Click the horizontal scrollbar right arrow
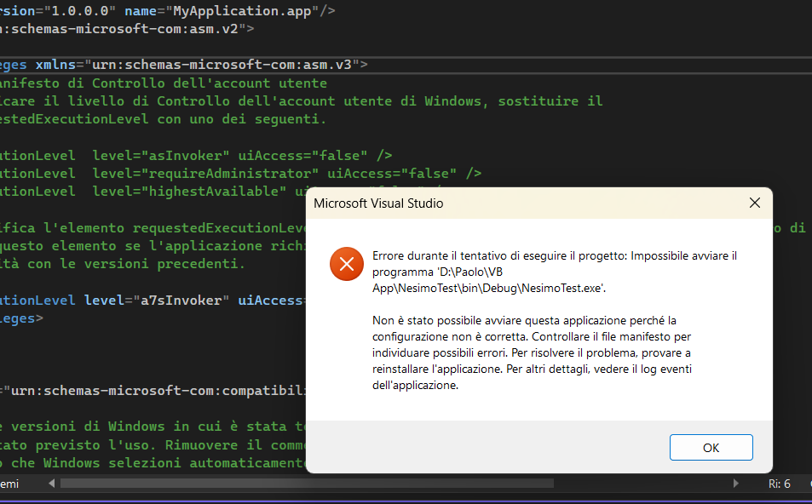The width and height of the screenshot is (812, 504). [736, 484]
